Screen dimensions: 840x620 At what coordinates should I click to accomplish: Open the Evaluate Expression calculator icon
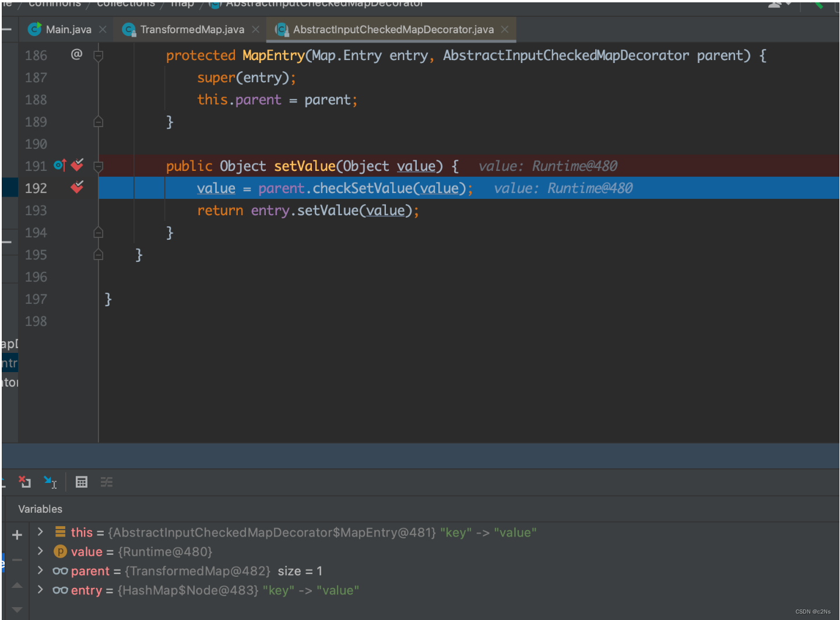[x=82, y=482]
